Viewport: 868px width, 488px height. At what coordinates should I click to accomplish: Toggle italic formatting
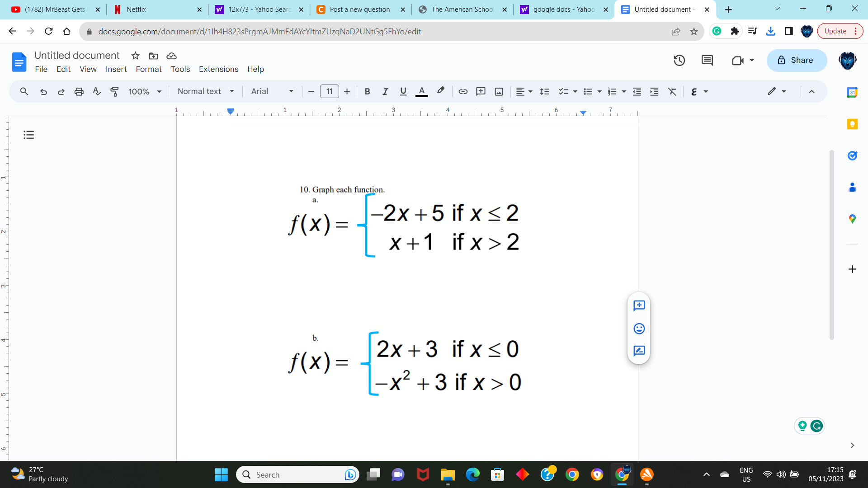(385, 92)
